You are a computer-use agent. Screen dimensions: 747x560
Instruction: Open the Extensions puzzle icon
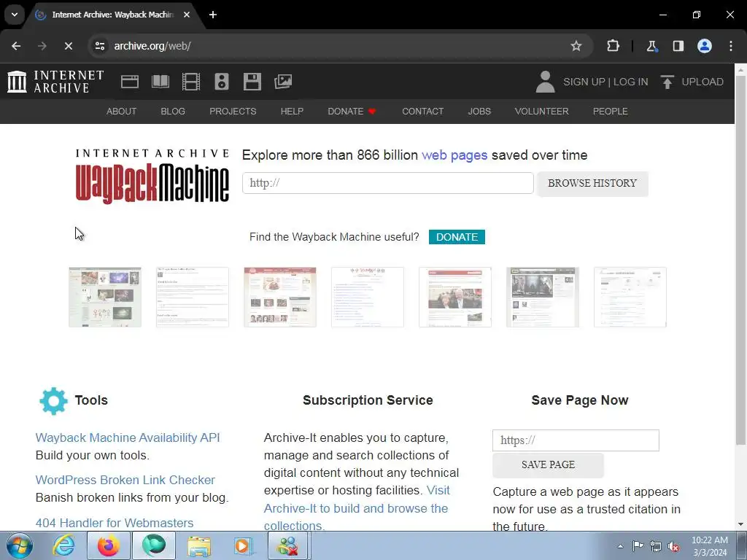pos(613,46)
